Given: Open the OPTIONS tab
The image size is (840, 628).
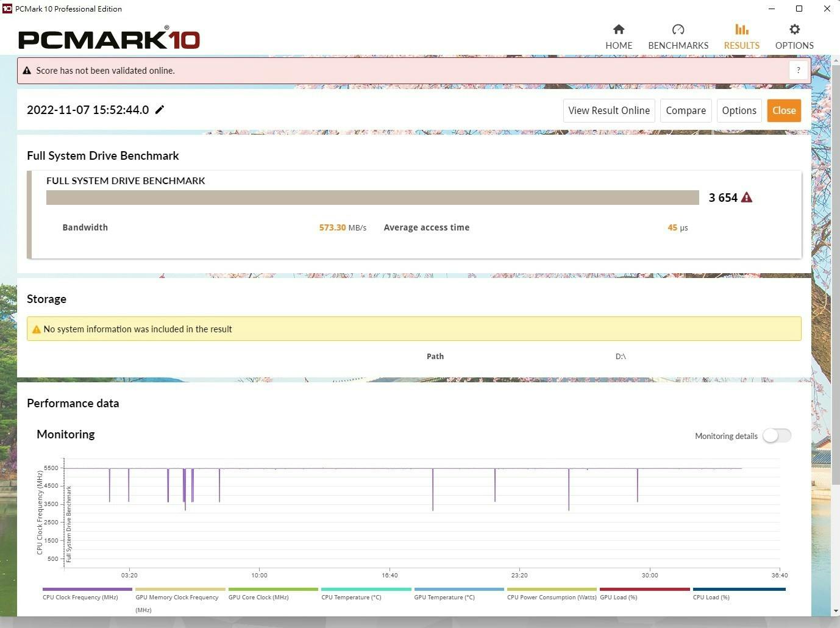Looking at the screenshot, I should pos(794,37).
